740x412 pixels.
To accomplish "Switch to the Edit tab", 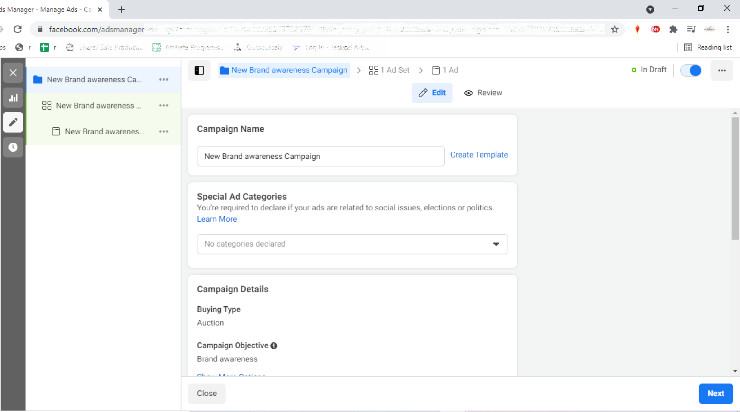I will tap(432, 93).
